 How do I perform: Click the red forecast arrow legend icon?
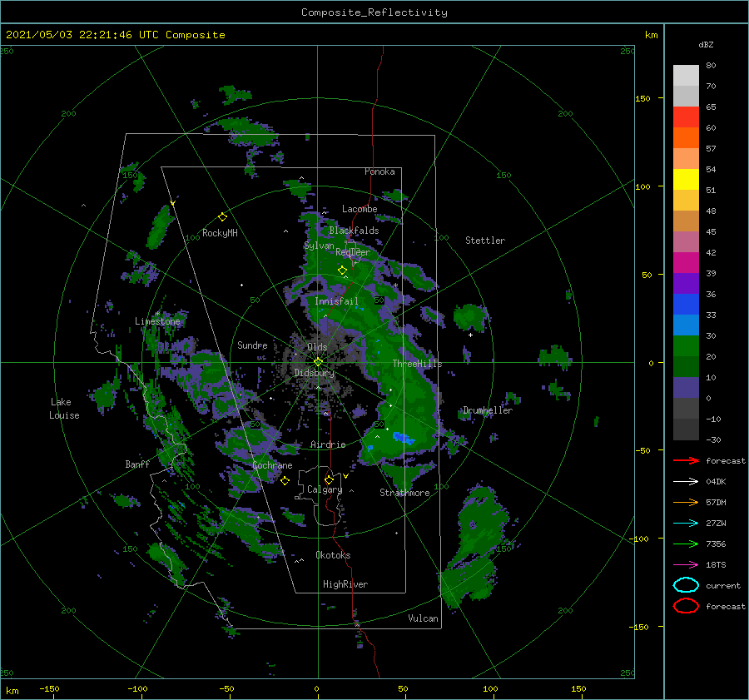click(x=686, y=460)
